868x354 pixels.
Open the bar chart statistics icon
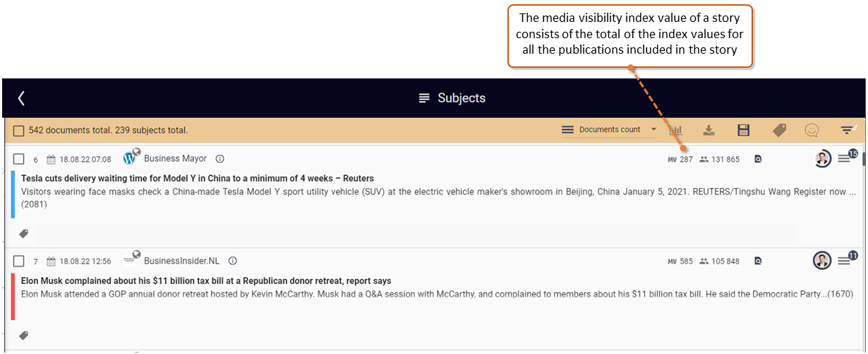[x=676, y=131]
